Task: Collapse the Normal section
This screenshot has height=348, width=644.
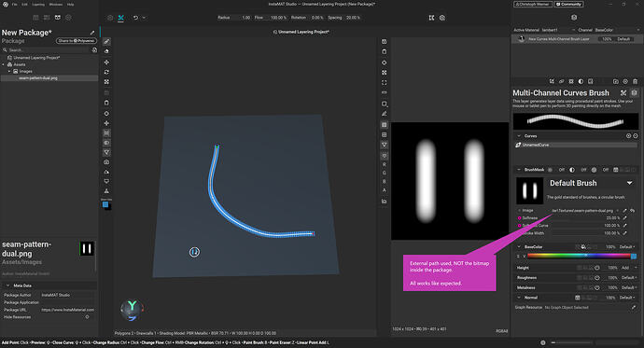Action: 519,298
